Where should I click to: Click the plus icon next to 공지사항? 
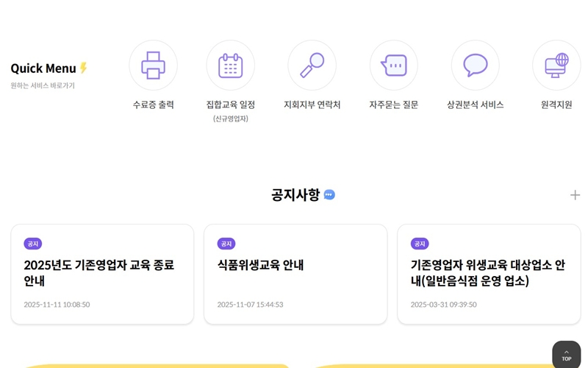pyautogui.click(x=575, y=195)
